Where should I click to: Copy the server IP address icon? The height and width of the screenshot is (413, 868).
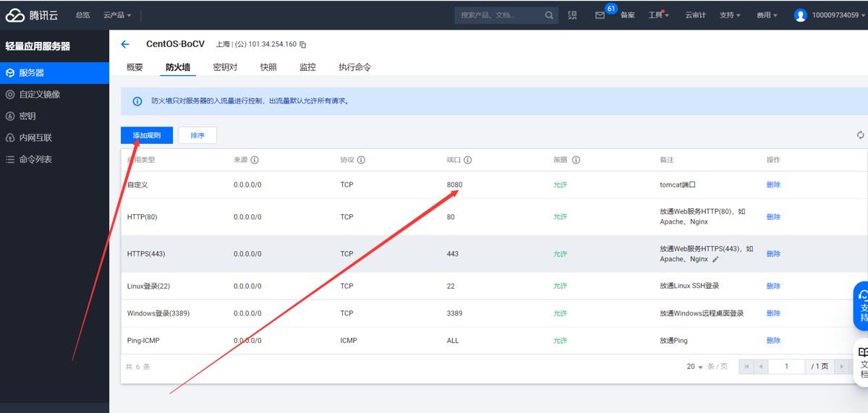[303, 45]
